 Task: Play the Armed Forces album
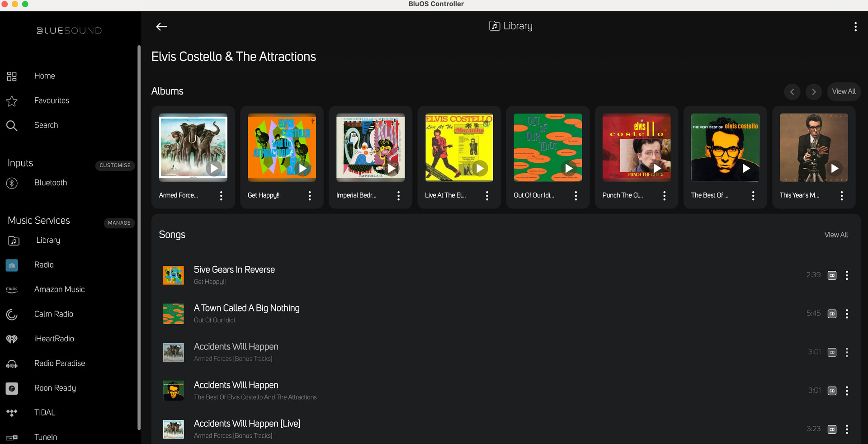coord(214,169)
